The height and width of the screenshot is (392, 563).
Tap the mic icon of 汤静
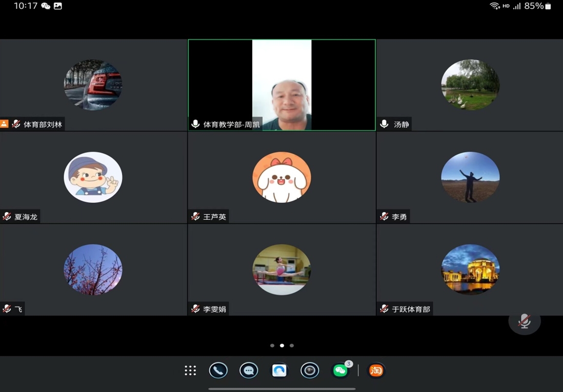(x=384, y=124)
